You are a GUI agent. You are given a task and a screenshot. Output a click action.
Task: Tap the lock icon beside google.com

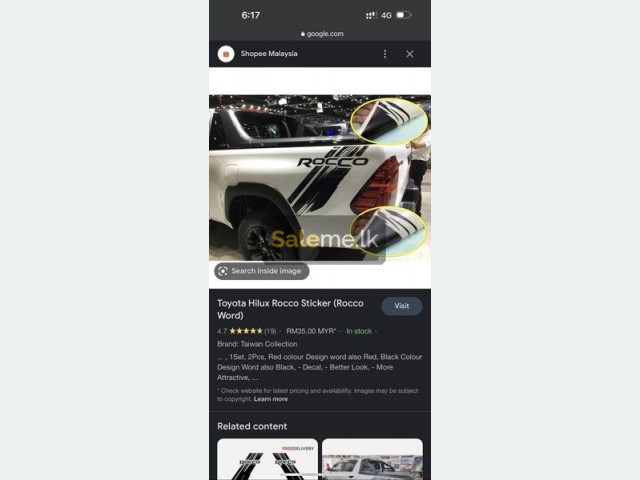click(x=303, y=34)
